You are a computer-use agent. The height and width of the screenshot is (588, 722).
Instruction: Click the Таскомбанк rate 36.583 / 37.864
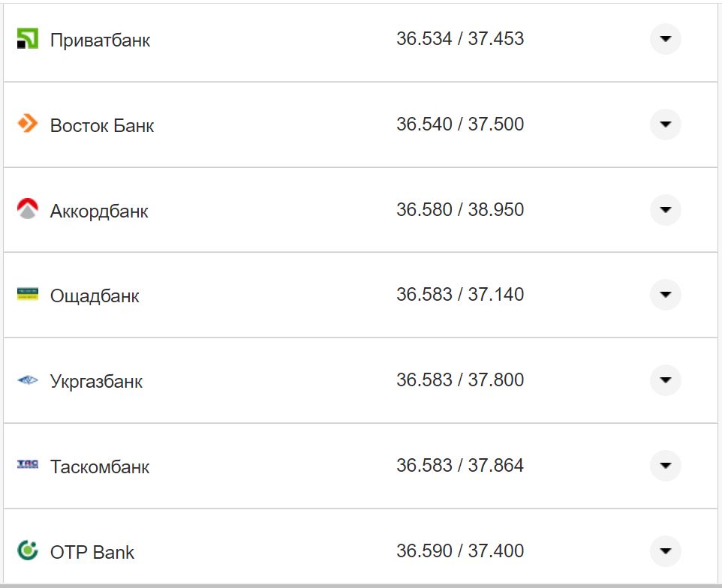pos(460,466)
